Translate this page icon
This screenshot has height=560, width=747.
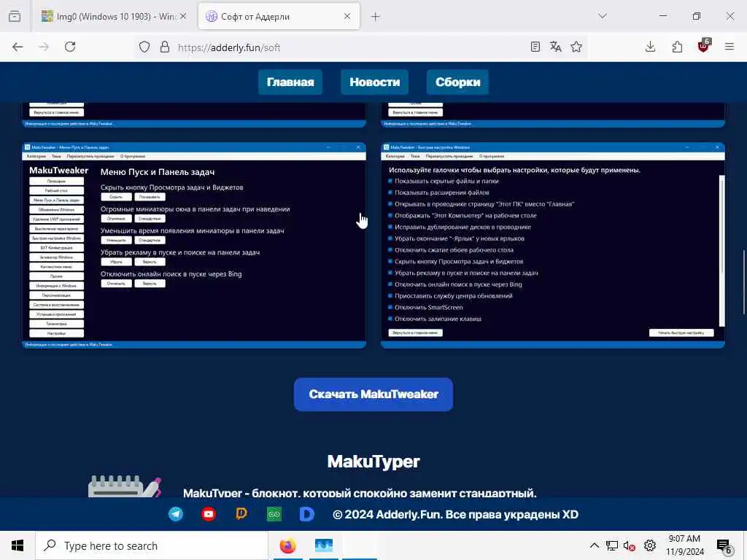pos(555,47)
